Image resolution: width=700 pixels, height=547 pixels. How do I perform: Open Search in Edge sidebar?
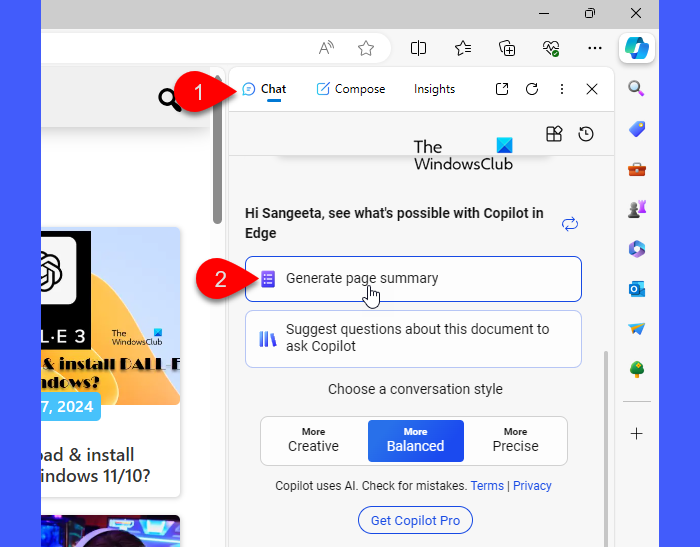636,88
